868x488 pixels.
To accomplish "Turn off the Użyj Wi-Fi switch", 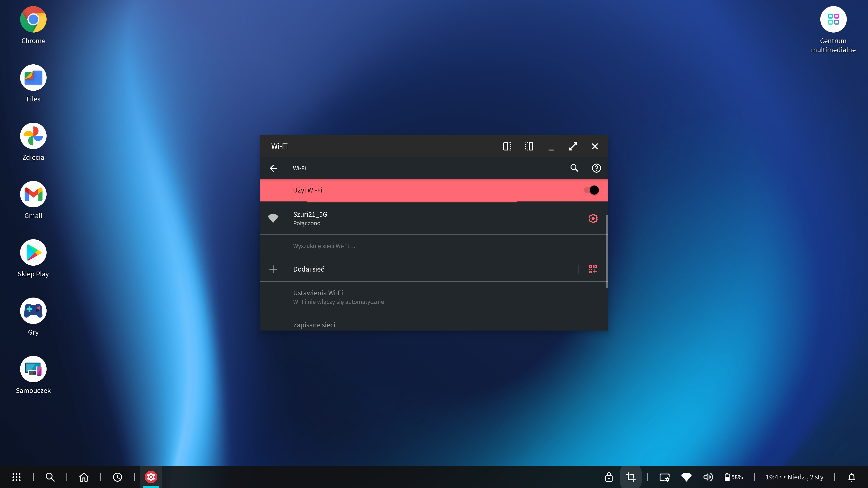I will 591,190.
